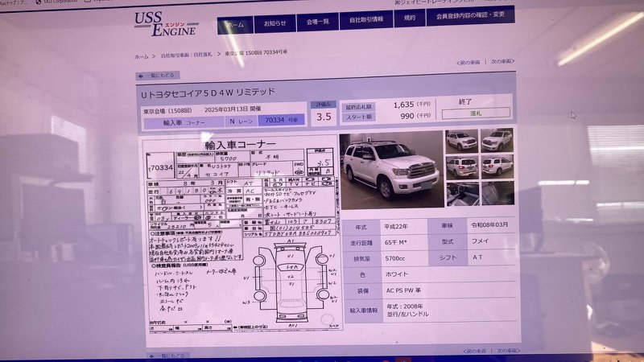Click the 東京会場 (1508回) text
Screen dimensions: 644x362
[167, 111]
